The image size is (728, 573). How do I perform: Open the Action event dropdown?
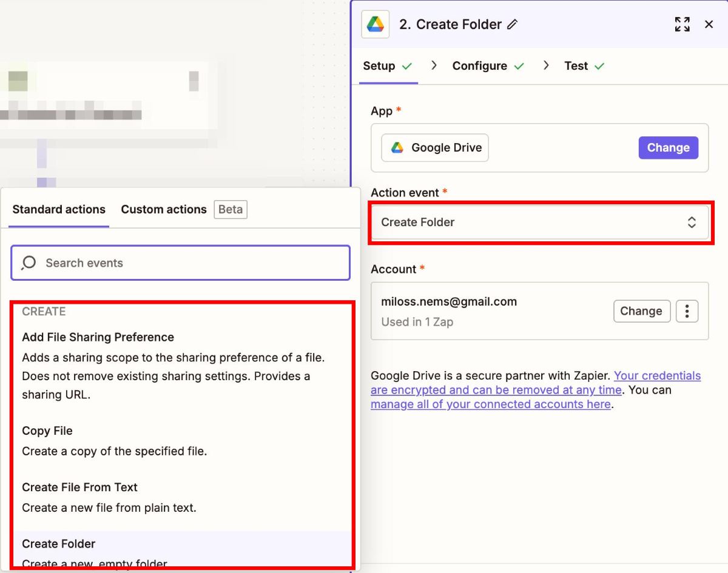coord(692,222)
